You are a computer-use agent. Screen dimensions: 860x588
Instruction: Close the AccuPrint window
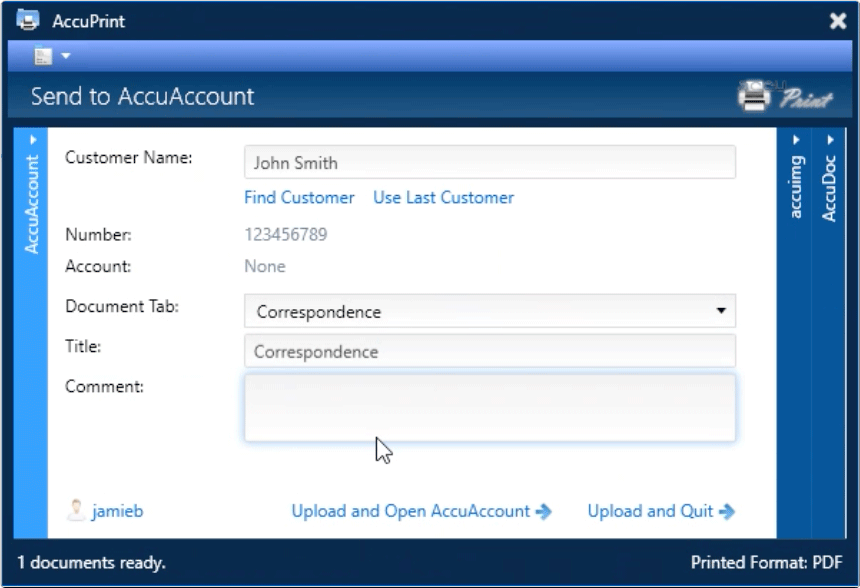(x=838, y=21)
